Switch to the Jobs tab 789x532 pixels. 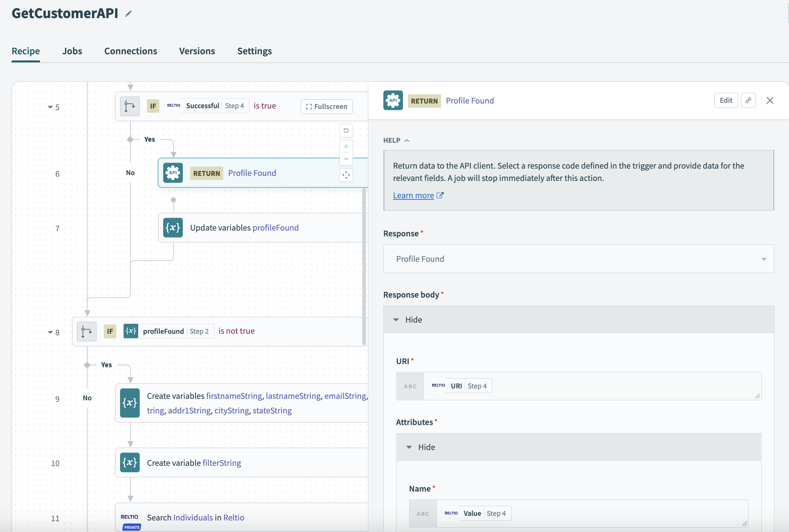[72, 51]
